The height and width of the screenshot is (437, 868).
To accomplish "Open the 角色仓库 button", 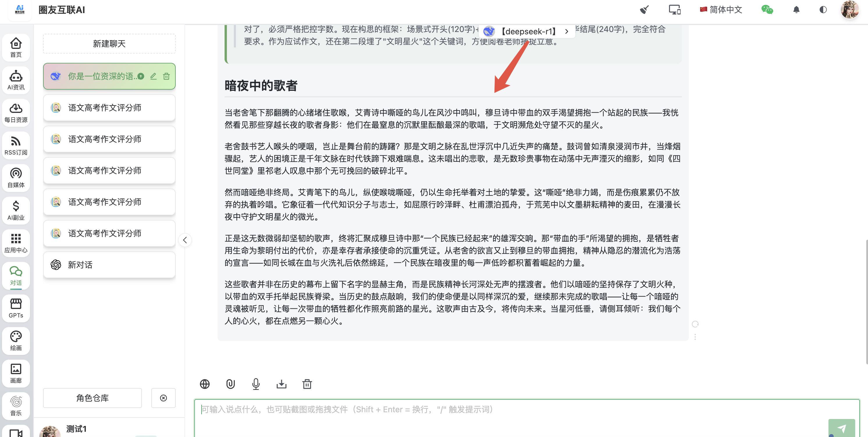I will pyautogui.click(x=92, y=398).
